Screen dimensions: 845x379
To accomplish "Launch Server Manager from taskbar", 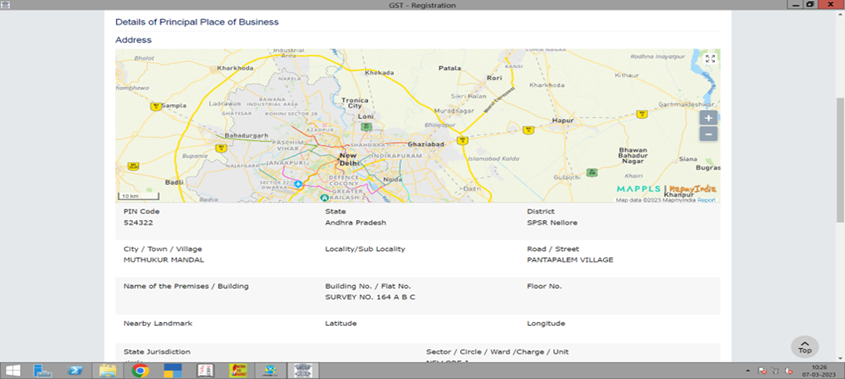I will (42, 370).
